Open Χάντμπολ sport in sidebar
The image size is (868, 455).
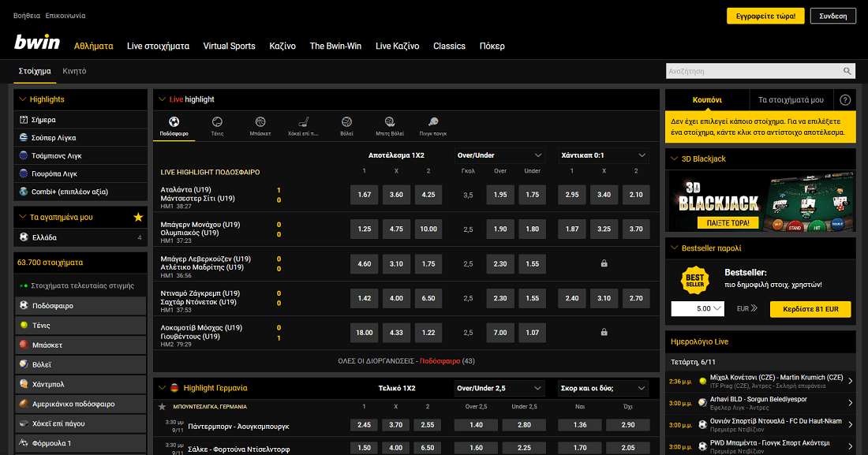[80, 384]
